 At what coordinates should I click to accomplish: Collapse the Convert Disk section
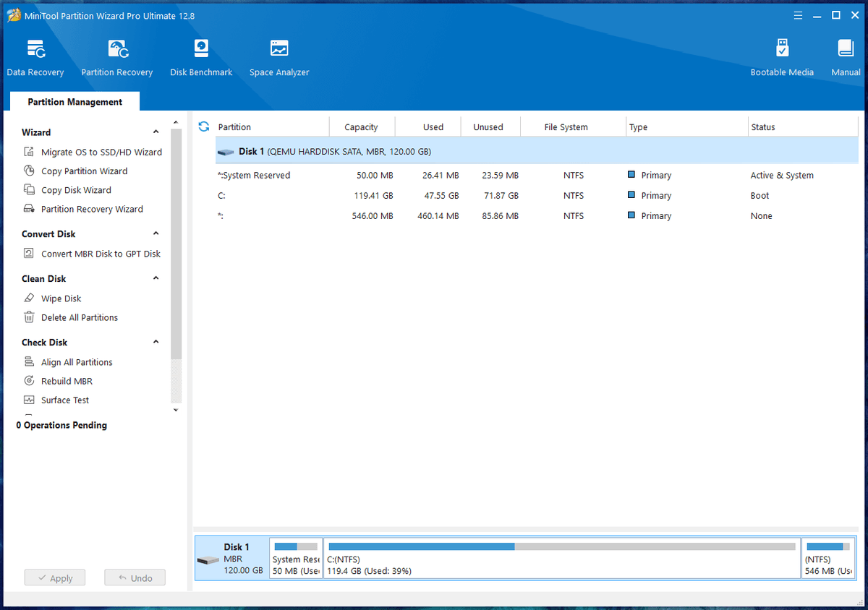[x=155, y=233]
